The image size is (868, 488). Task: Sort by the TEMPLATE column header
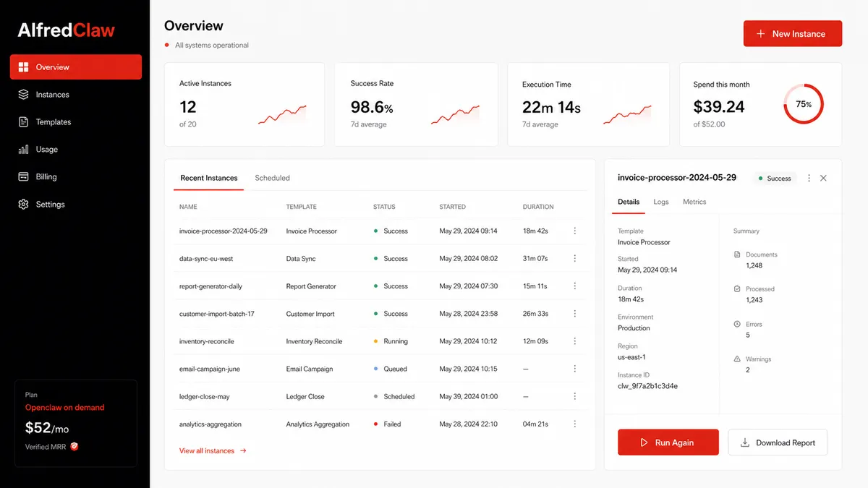(x=302, y=207)
